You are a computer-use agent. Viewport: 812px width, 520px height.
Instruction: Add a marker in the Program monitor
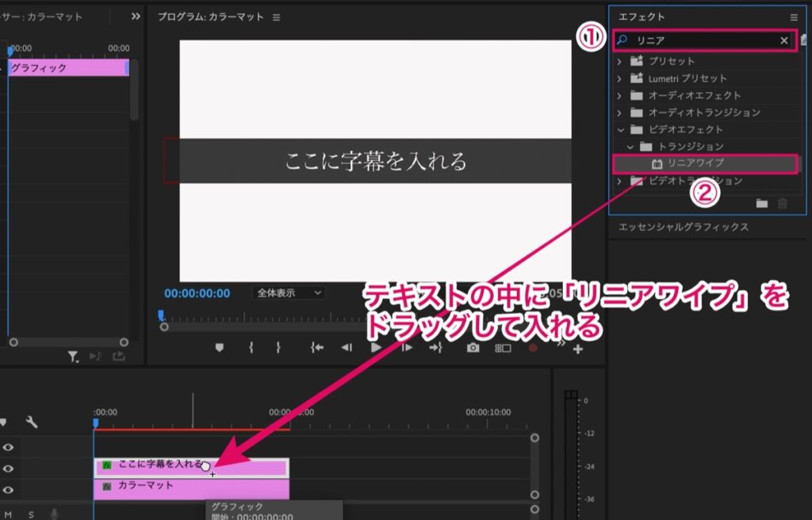coord(220,348)
